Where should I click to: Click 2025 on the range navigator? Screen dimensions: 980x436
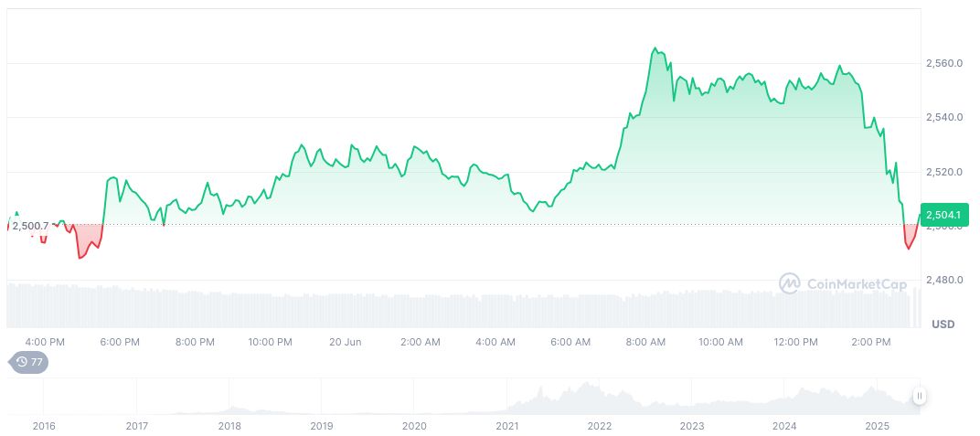click(877, 426)
